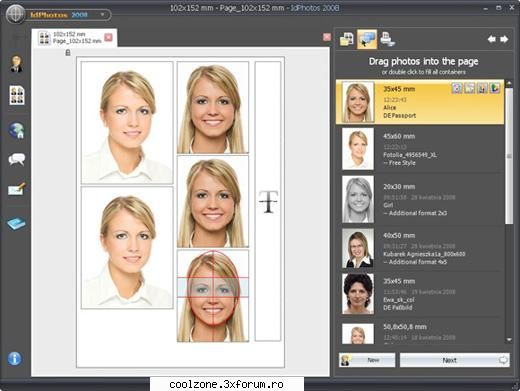Viewport: 520px width, 391px height.
Task: Click the 'DE Passport' text
Action: 400,116
